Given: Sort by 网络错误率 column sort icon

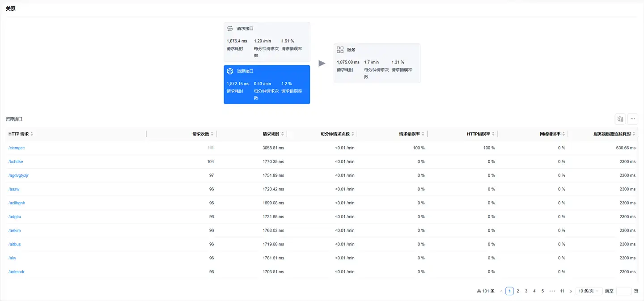Looking at the screenshot, I should coord(563,134).
